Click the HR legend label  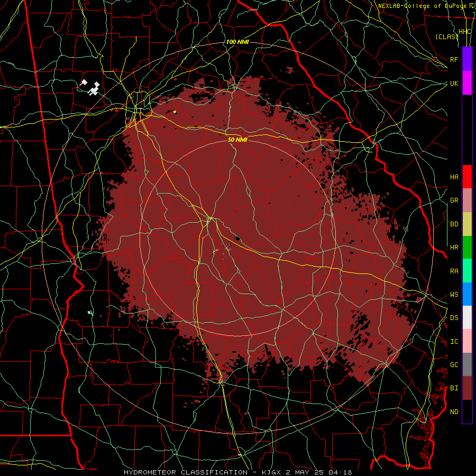click(454, 248)
